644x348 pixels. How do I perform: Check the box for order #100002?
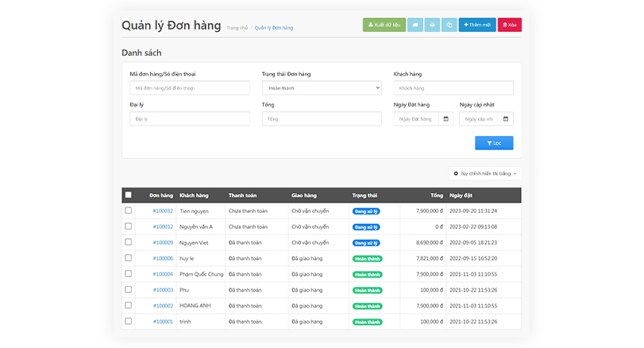click(129, 305)
